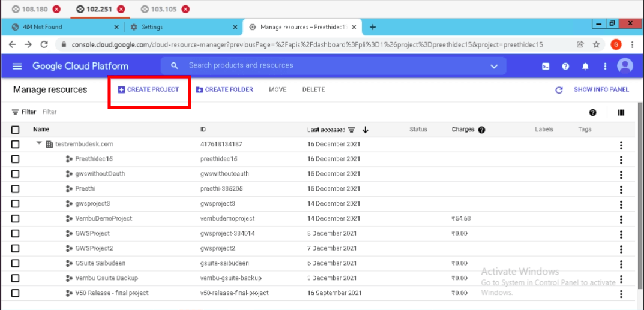Collapse the testvembudesk.com organization tree
Screen dimensions: 644x310
click(40, 143)
